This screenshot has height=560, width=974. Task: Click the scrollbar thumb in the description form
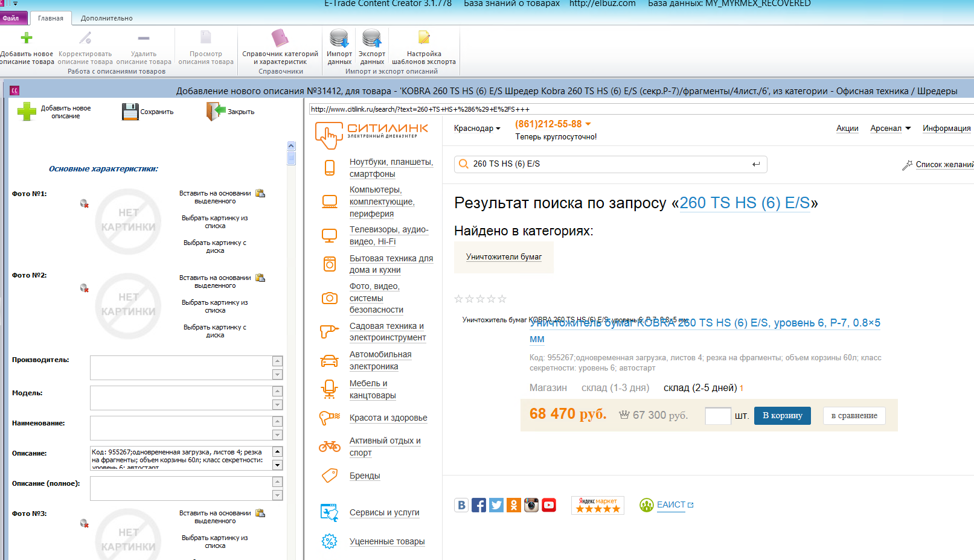coord(291,158)
